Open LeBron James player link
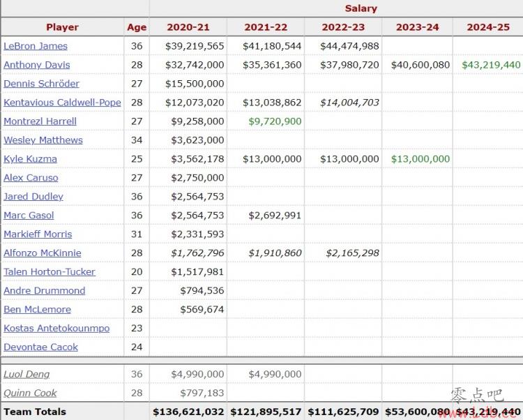 point(36,46)
